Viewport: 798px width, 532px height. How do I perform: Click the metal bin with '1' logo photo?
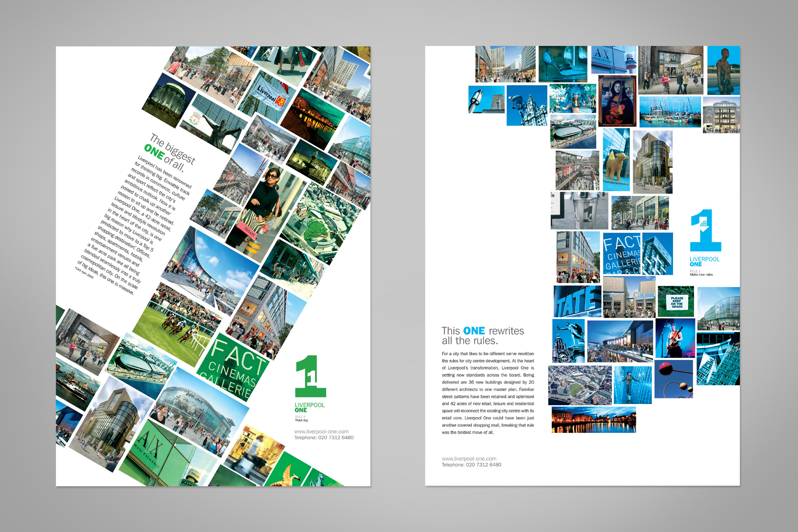579,211
